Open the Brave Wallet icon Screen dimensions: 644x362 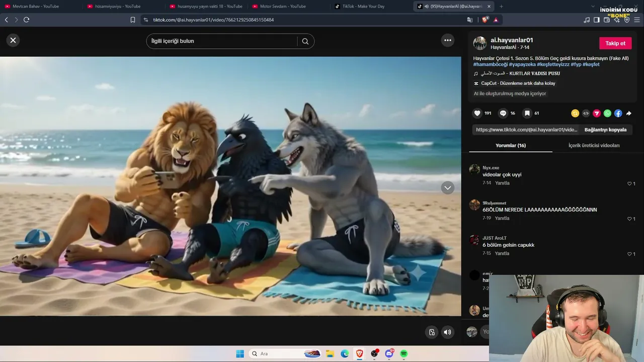pyautogui.click(x=607, y=20)
